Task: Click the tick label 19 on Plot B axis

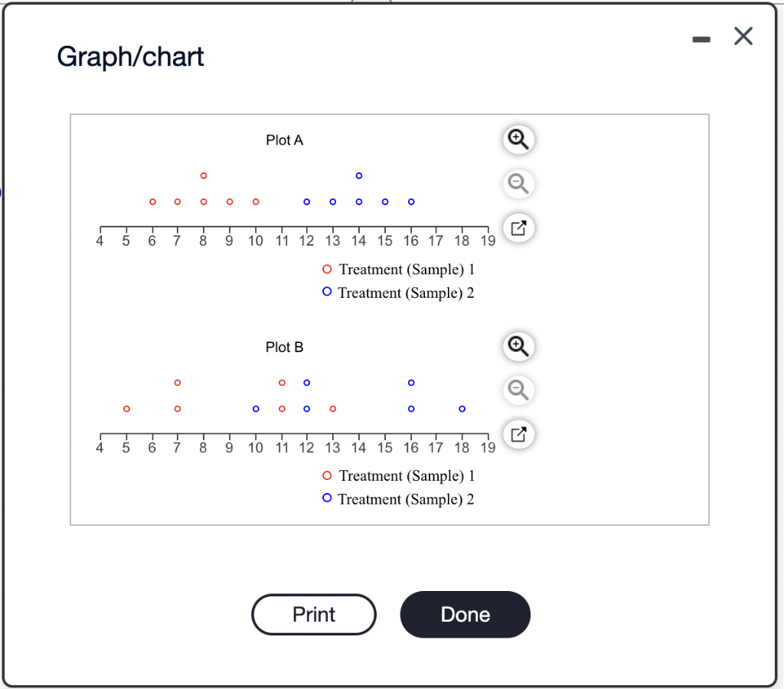Action: click(x=488, y=447)
